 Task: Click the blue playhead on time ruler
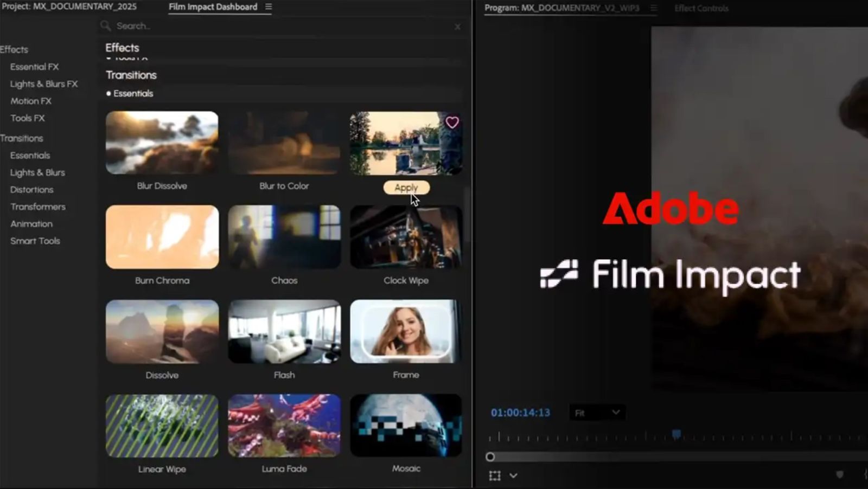pyautogui.click(x=676, y=434)
